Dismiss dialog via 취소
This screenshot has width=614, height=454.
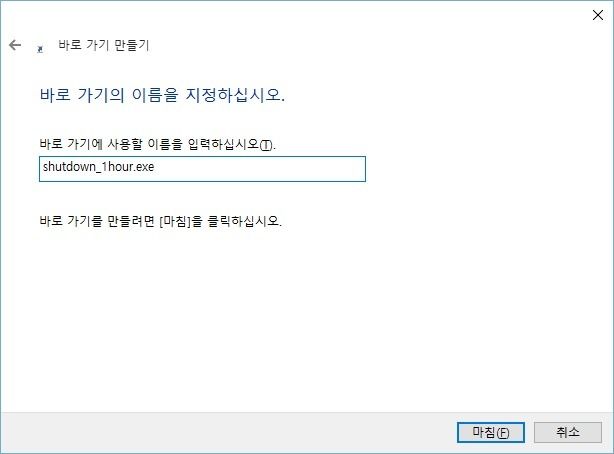pyautogui.click(x=568, y=432)
